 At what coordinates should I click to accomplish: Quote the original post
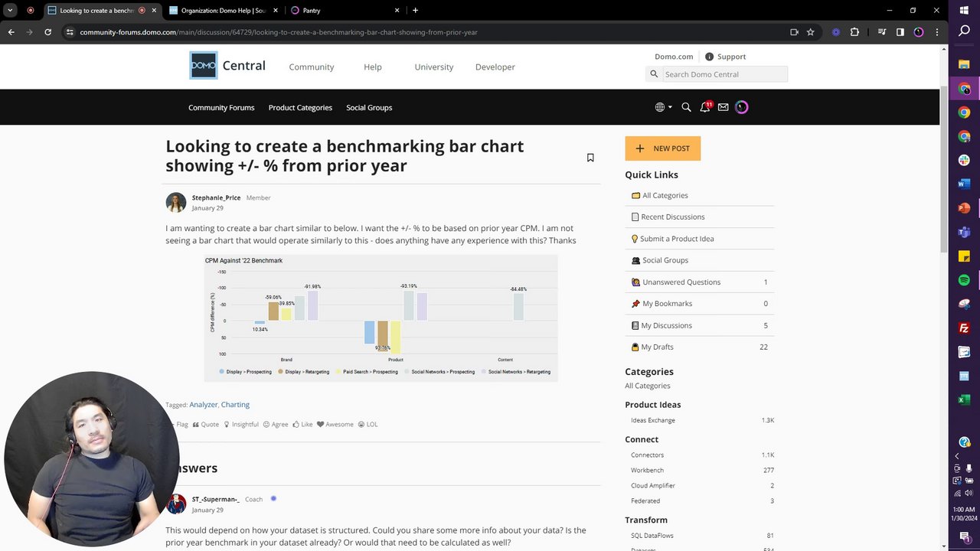click(x=205, y=424)
